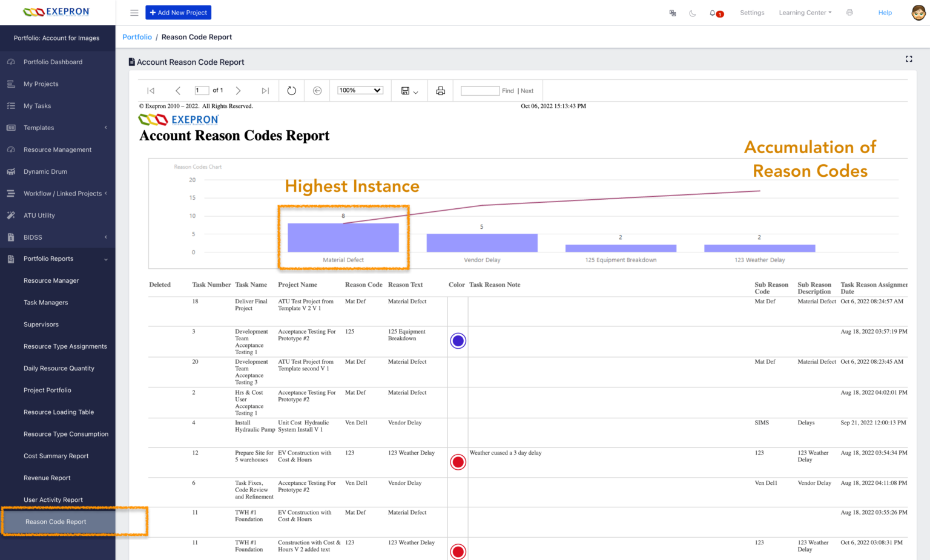930x560 pixels.
Task: Select the Refresh icon in the report toolbar
Action: point(291,90)
